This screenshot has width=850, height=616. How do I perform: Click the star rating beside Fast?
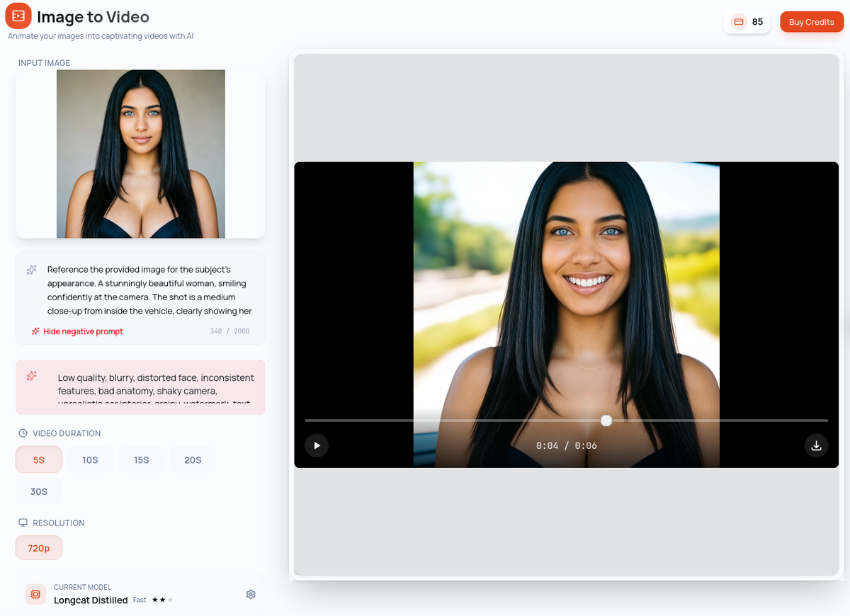pyautogui.click(x=162, y=600)
